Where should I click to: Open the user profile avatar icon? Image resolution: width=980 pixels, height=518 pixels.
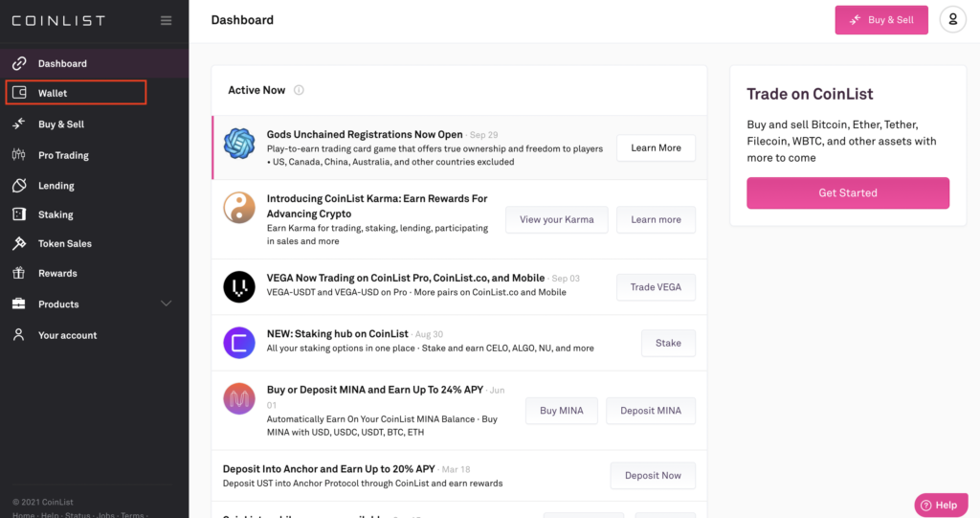pos(952,20)
